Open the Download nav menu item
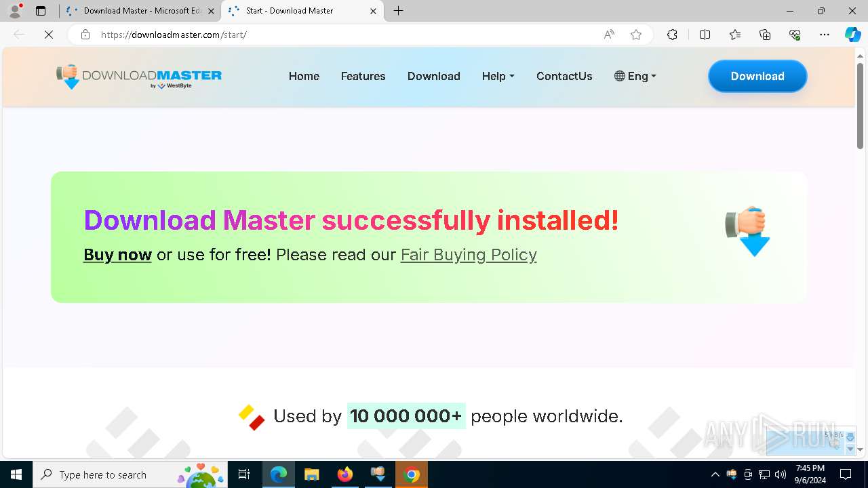Screen dimensions: 868x488 coord(434,76)
